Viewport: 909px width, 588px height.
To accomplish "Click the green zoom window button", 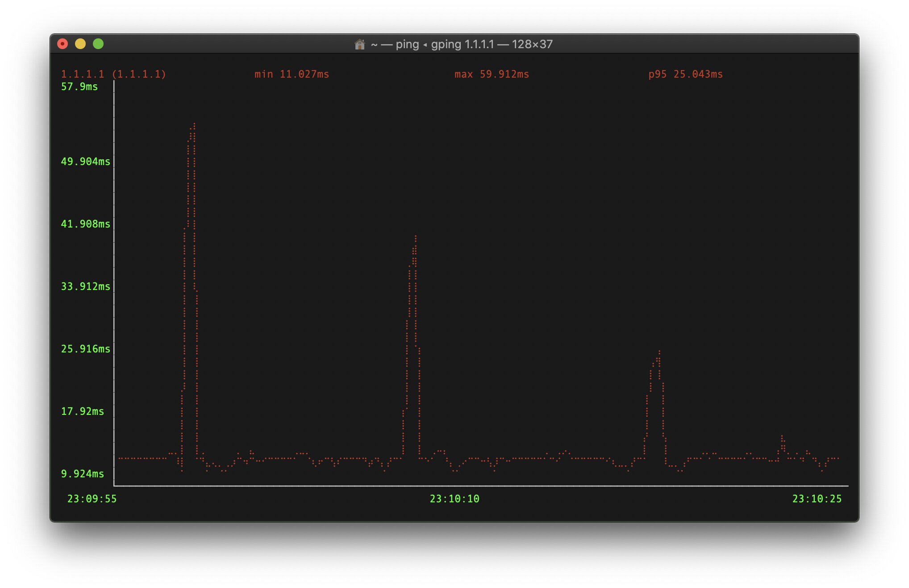I will (x=98, y=44).
